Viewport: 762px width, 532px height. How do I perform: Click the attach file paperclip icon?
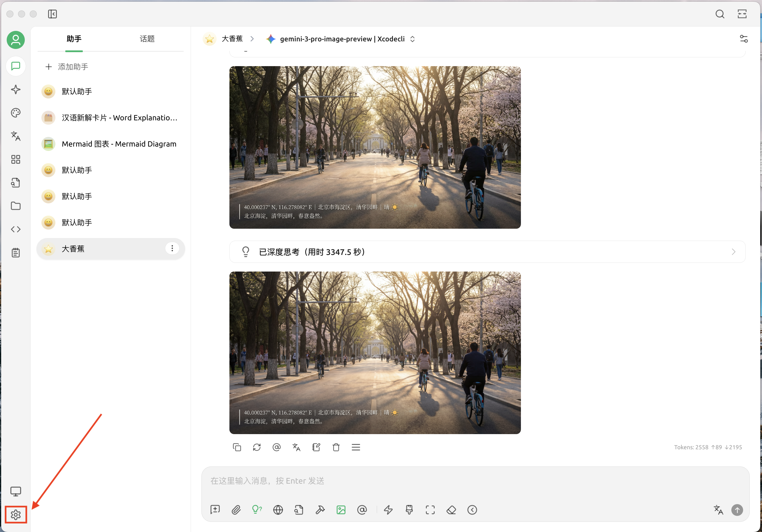[236, 510]
